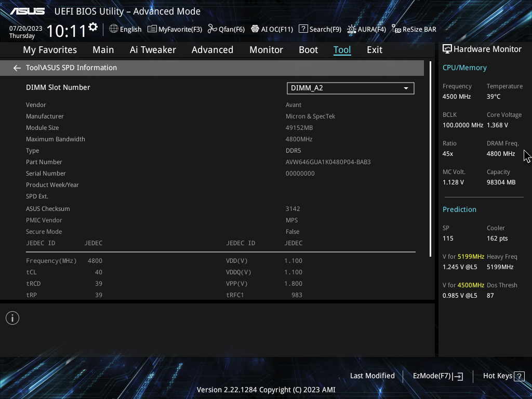Click the Capacity value 98304 MB

(501, 182)
